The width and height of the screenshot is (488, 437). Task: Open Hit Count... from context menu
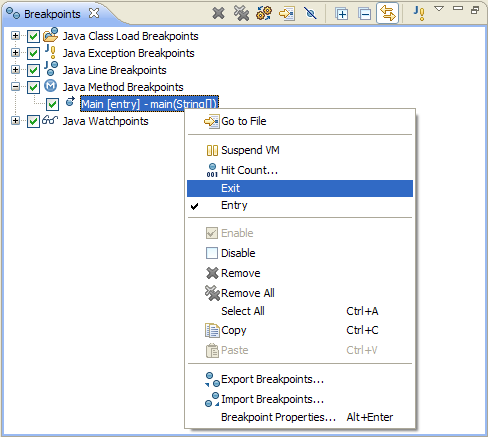[x=300, y=170]
